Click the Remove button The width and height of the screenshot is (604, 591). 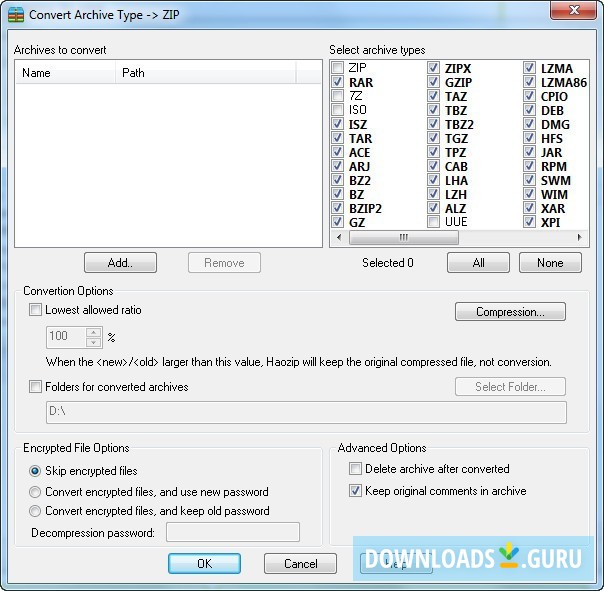pyautogui.click(x=224, y=263)
